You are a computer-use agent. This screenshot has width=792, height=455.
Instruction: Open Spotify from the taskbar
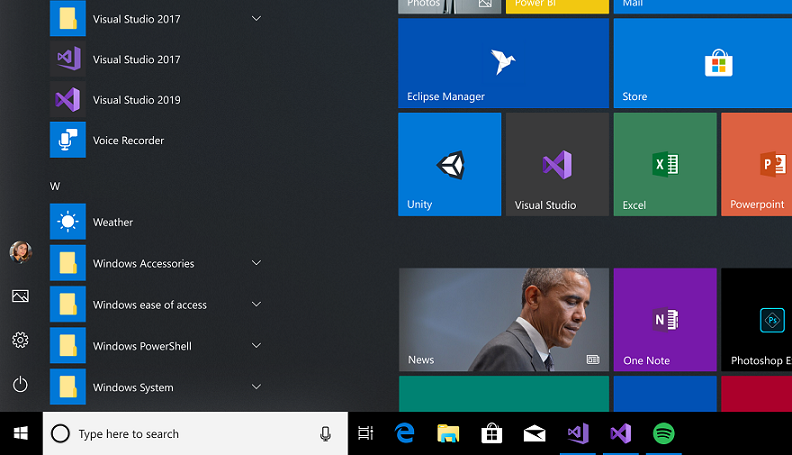tap(663, 433)
